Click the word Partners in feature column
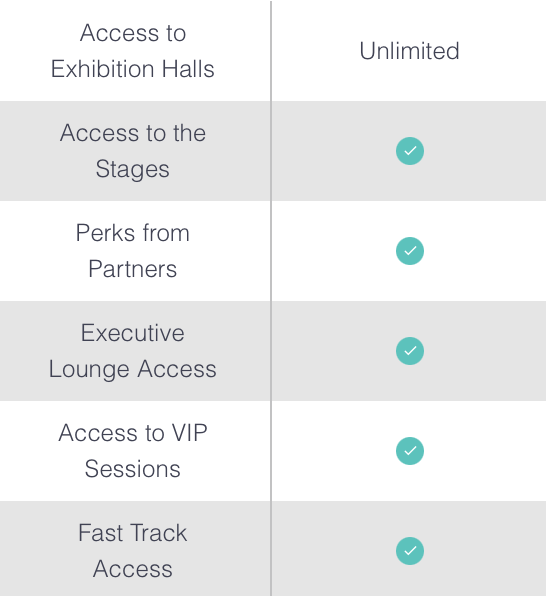546x596 pixels. (x=133, y=269)
